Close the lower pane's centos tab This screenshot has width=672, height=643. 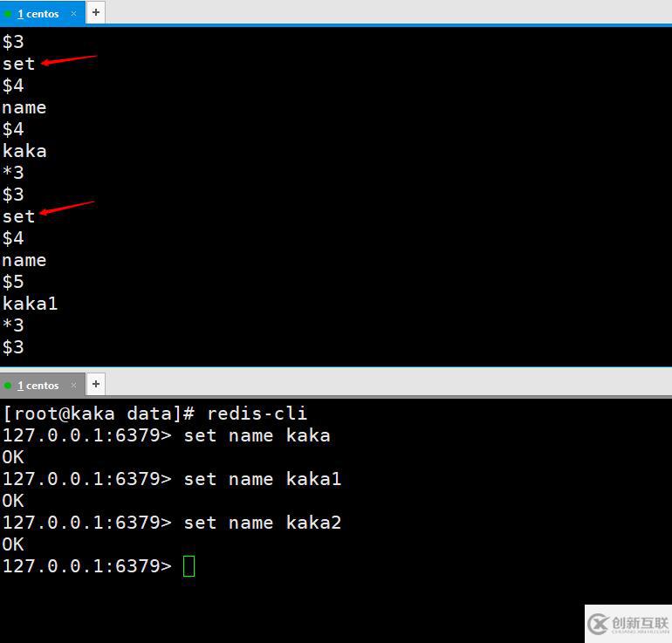click(x=73, y=385)
